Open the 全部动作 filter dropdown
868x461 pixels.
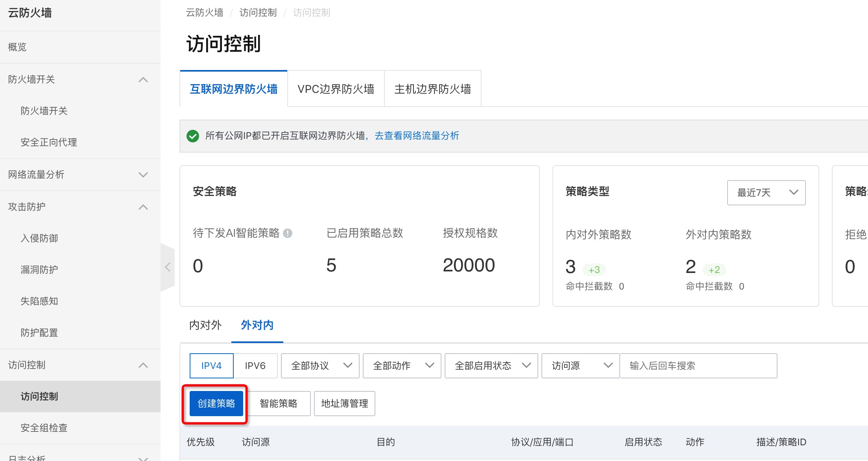point(402,366)
